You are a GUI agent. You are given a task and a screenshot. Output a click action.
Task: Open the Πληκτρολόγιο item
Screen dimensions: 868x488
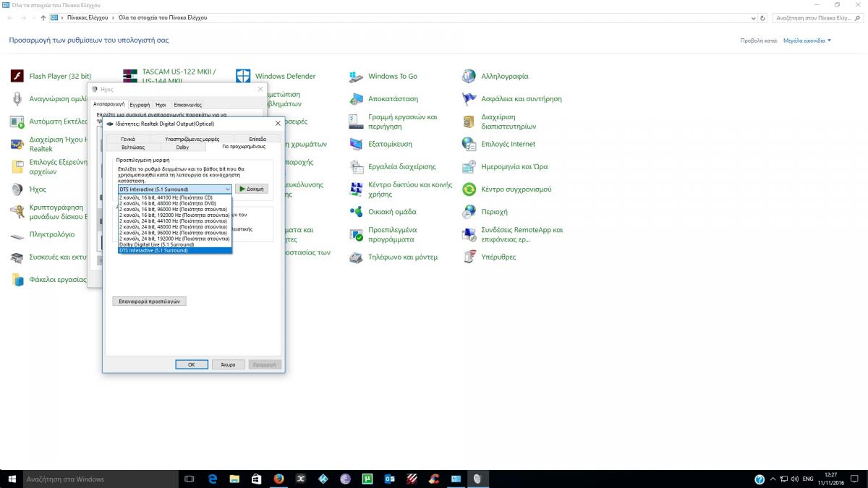point(43,234)
